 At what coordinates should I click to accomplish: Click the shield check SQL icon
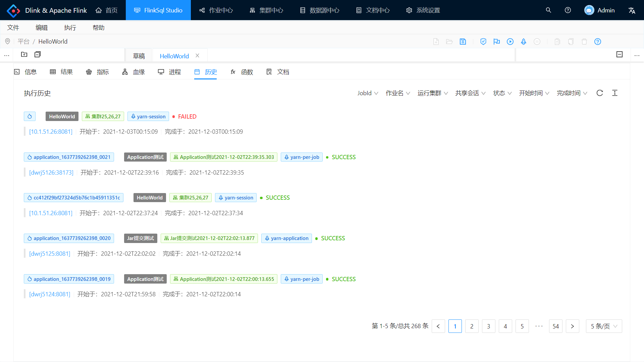click(x=483, y=42)
